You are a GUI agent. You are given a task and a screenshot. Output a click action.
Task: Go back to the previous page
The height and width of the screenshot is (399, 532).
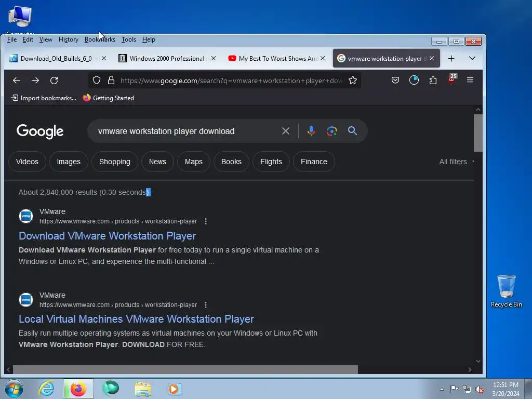pyautogui.click(x=16, y=81)
